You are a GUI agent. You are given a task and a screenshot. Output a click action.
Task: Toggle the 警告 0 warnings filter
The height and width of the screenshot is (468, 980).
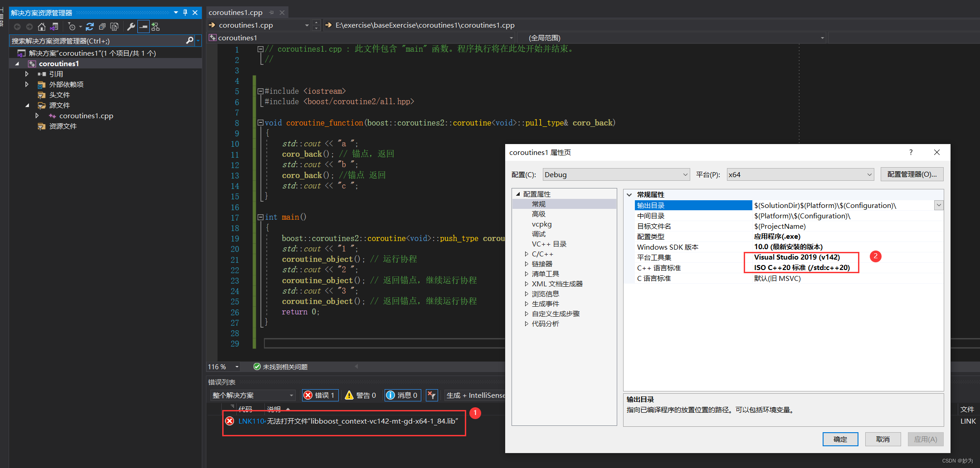point(361,395)
